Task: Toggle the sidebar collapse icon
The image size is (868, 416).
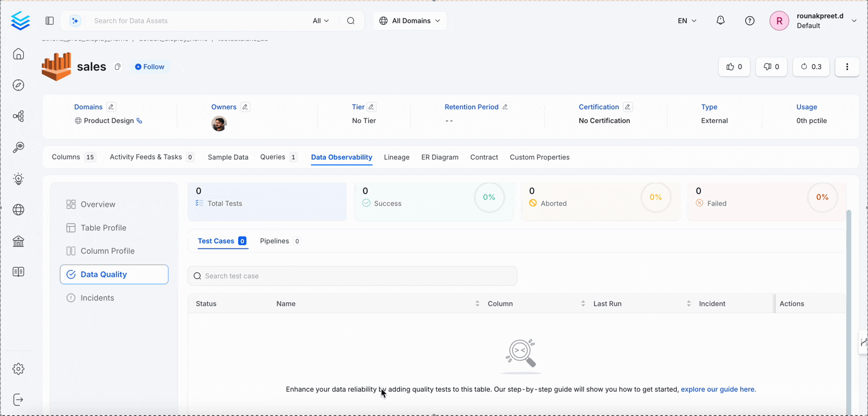Action: pos(50,21)
